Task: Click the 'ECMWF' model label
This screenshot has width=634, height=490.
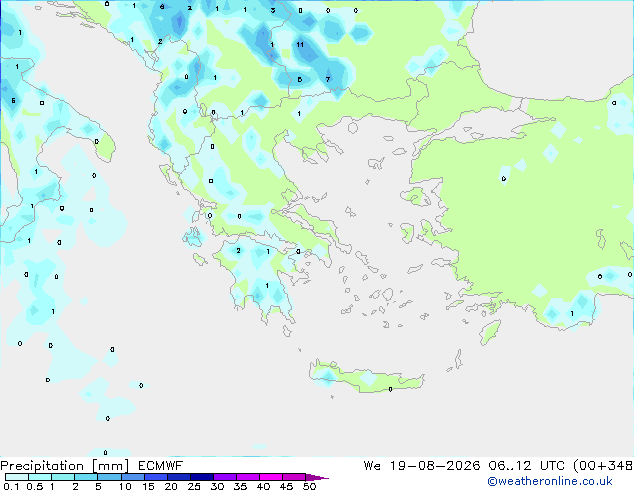Action: [161, 466]
